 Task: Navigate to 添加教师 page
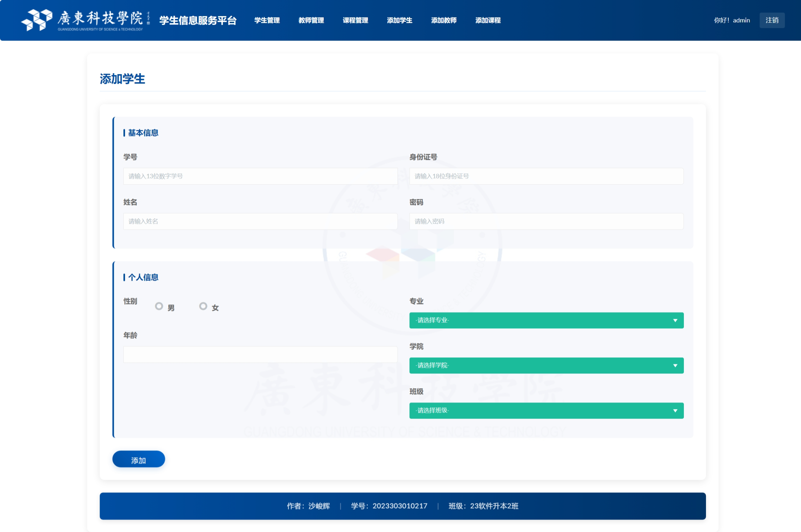[443, 20]
